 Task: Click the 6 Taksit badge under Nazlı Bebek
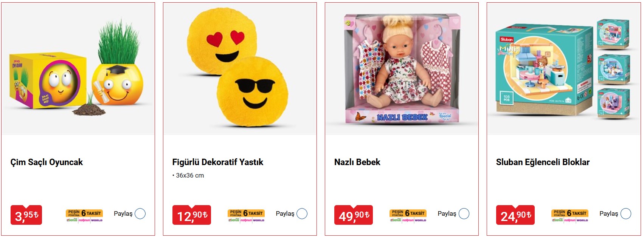coord(408,215)
